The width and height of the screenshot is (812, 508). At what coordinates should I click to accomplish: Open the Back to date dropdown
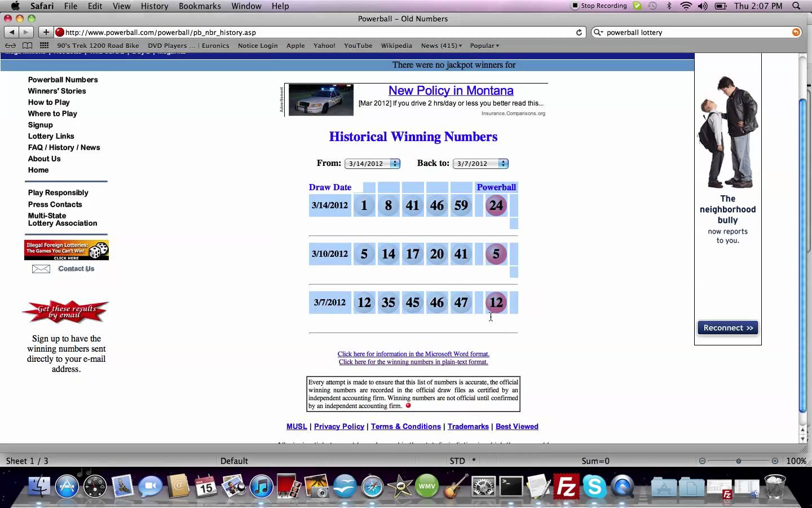pos(480,164)
